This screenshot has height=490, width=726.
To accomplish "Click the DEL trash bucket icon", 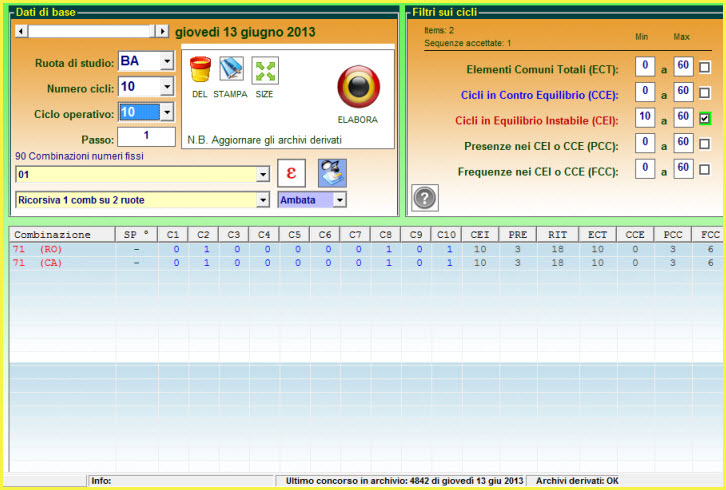I will [x=200, y=69].
